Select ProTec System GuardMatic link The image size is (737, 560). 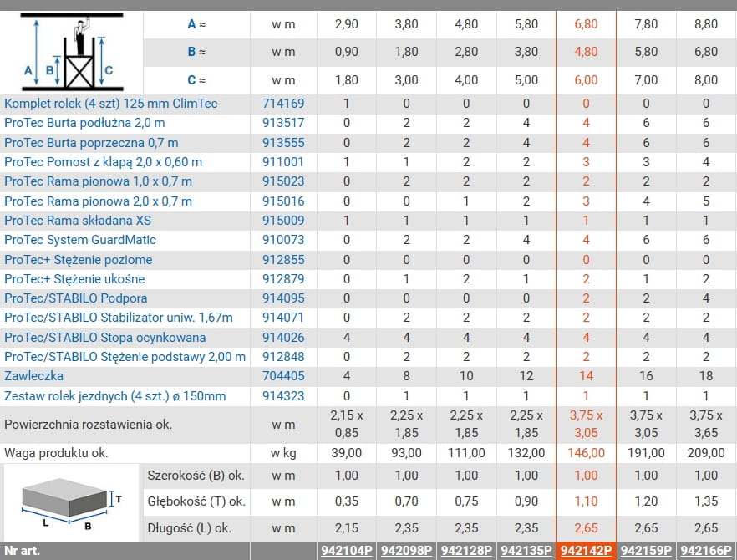[x=80, y=240]
